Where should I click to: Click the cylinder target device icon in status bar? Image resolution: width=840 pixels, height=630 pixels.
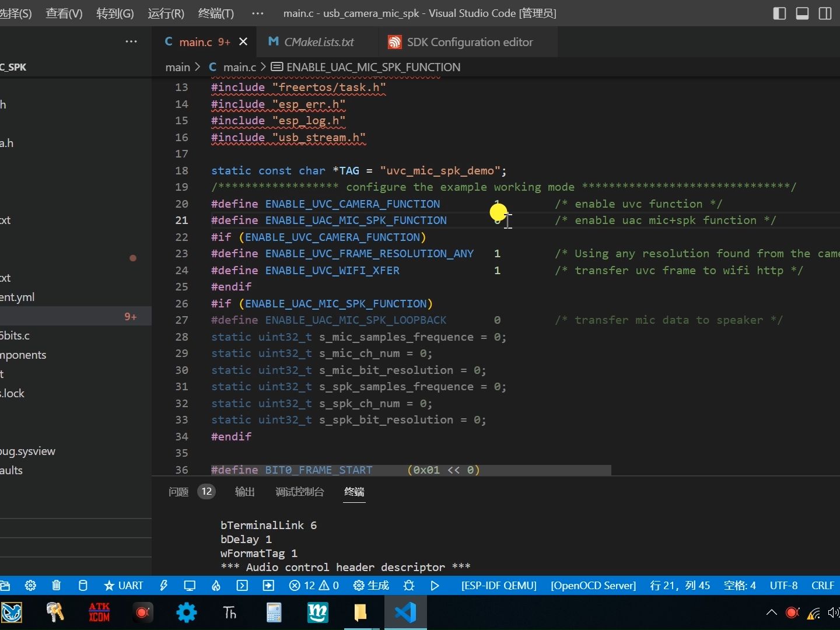(x=83, y=585)
